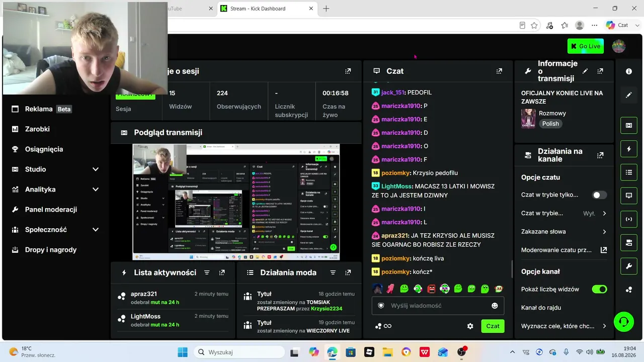The image size is (644, 362).
Task: Click the pencil icon in right sidebar
Action: point(629,95)
